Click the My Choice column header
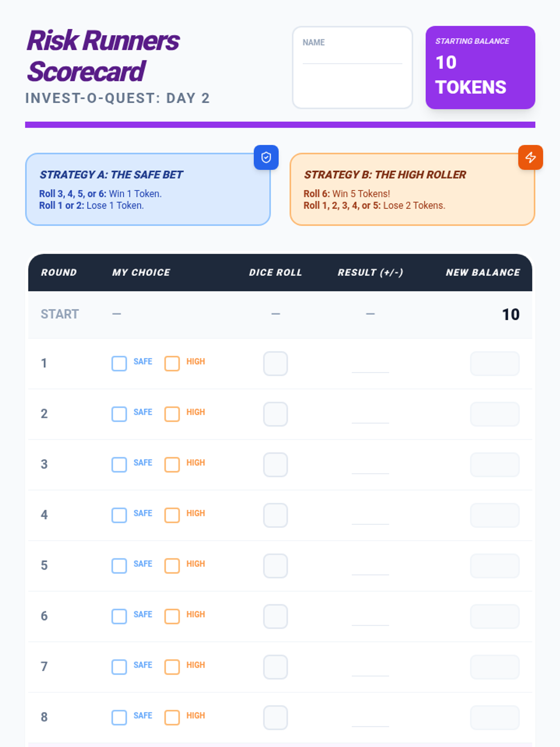This screenshot has height=747, width=560. coord(141,273)
